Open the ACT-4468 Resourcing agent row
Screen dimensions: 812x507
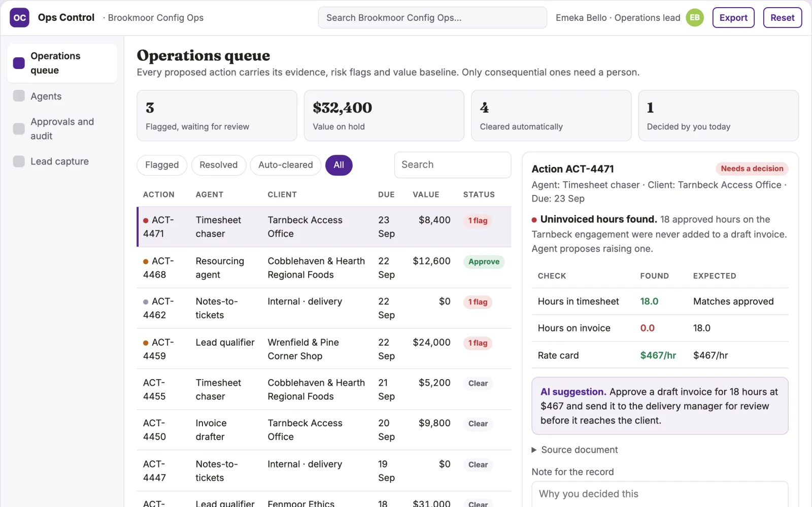coord(324,268)
